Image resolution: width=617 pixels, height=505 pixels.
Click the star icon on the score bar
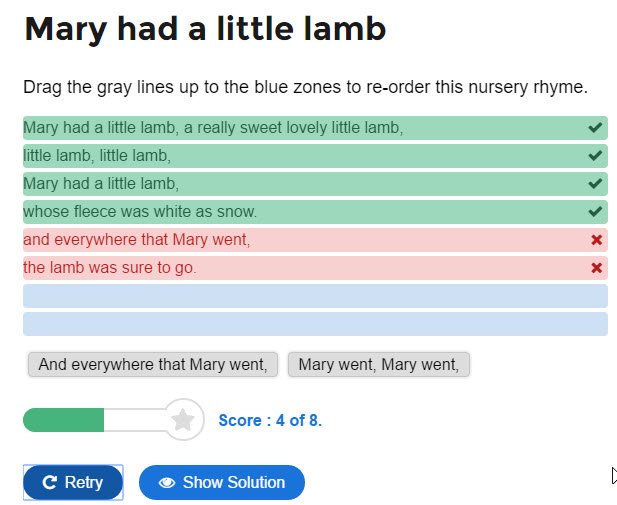point(183,420)
